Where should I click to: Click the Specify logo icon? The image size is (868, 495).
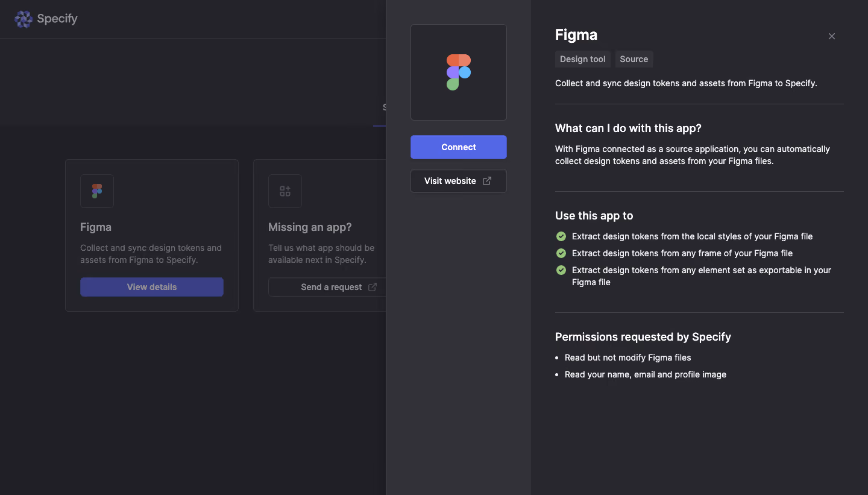point(24,19)
